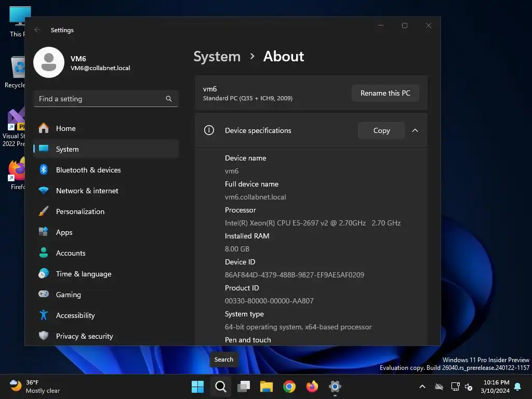Maximize the Settings window
Viewport: 532px width, 399px height.
click(x=404, y=25)
